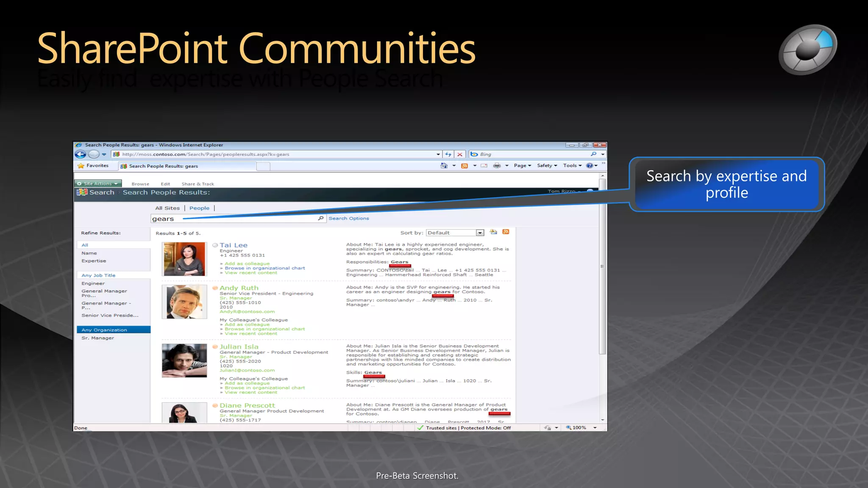Click the orange RSS icon in results header

click(x=506, y=232)
